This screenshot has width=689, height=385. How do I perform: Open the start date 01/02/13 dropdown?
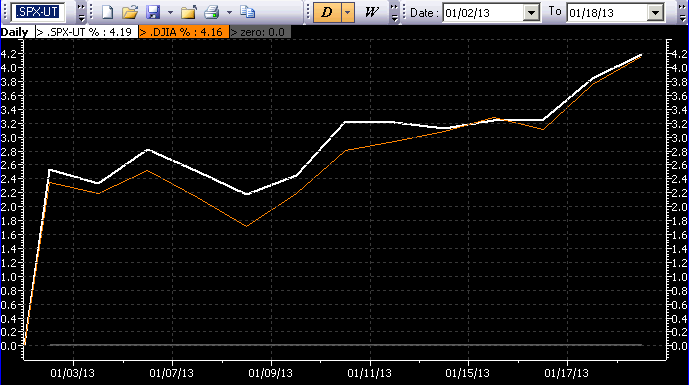point(531,13)
